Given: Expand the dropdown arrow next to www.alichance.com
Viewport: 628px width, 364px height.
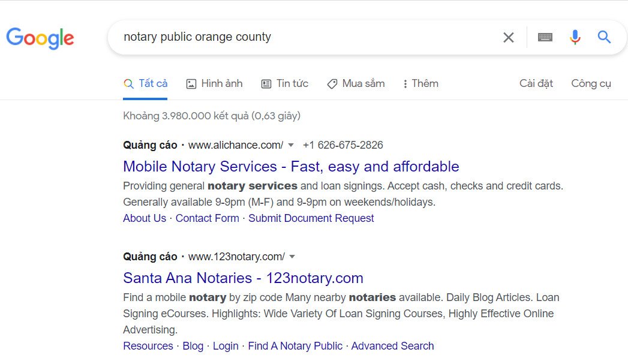Looking at the screenshot, I should click(x=291, y=145).
